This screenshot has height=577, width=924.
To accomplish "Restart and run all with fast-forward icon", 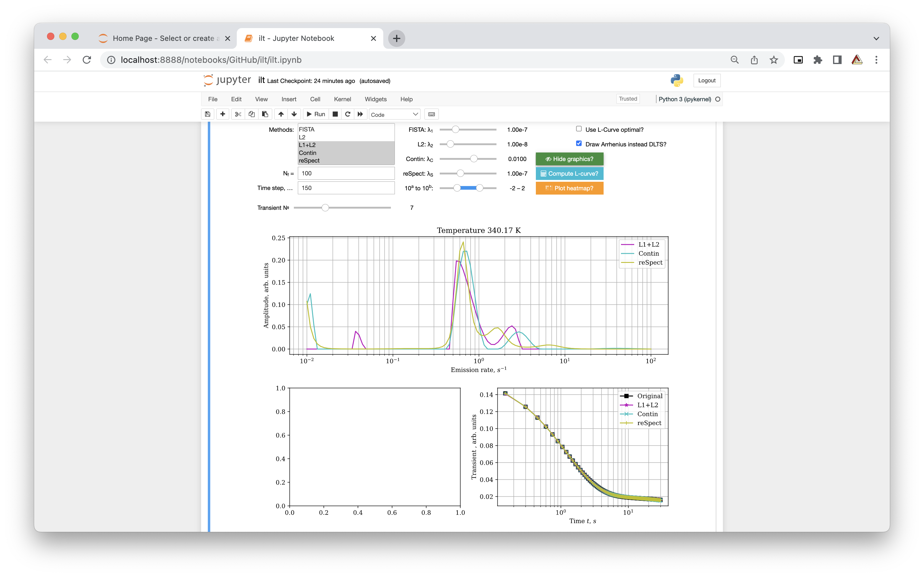I will (360, 114).
